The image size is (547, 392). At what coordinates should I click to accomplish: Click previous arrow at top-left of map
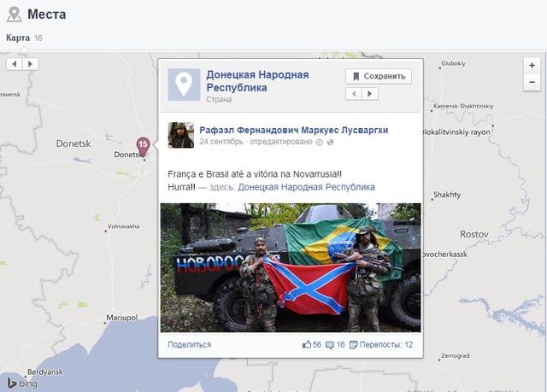[15, 63]
